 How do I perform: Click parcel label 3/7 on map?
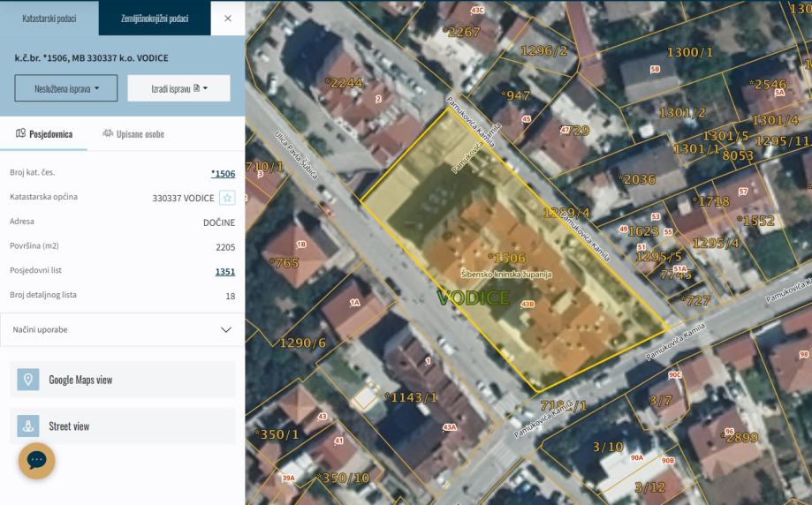pos(661,401)
